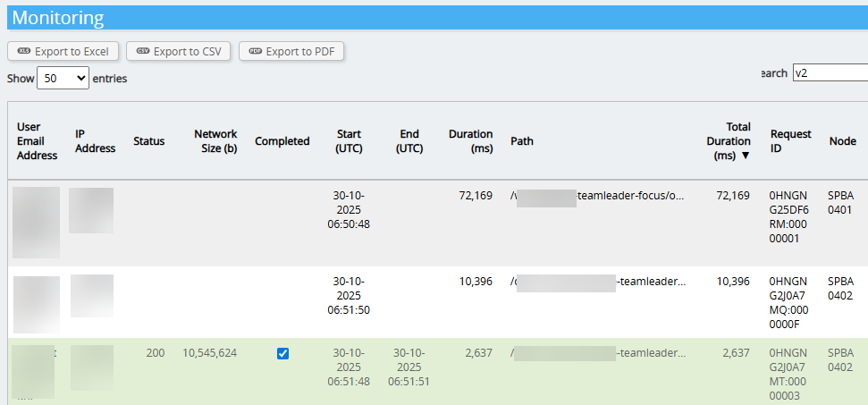Click the path in the 10,396 ms row
This screenshot has height=405, width=868.
tap(598, 282)
